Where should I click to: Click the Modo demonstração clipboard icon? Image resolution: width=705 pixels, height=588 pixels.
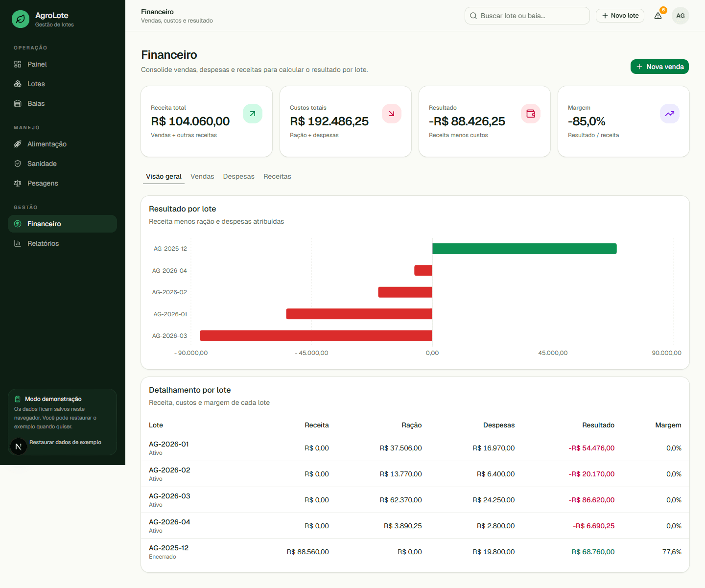pyautogui.click(x=18, y=399)
